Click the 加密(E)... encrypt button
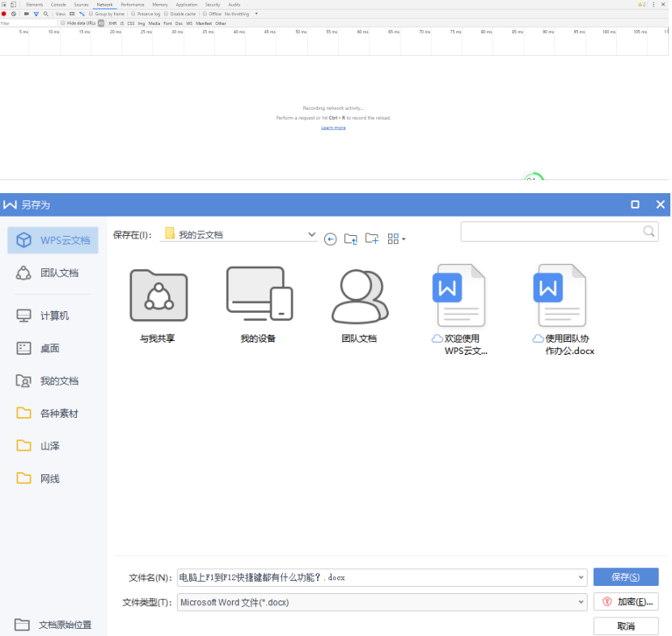The width and height of the screenshot is (672, 636). coord(626,602)
